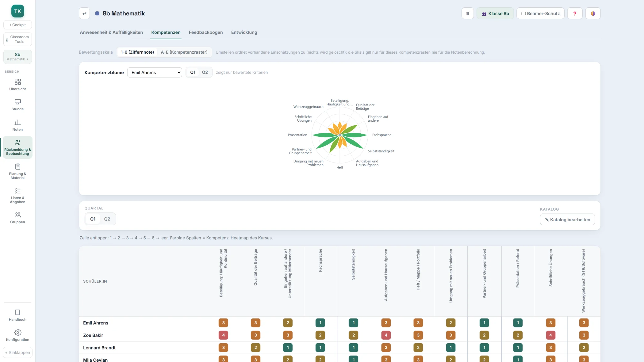Click Zoe Bakir's Beteiligung rating 4
Viewport: 644px width, 362px height.
[223, 335]
